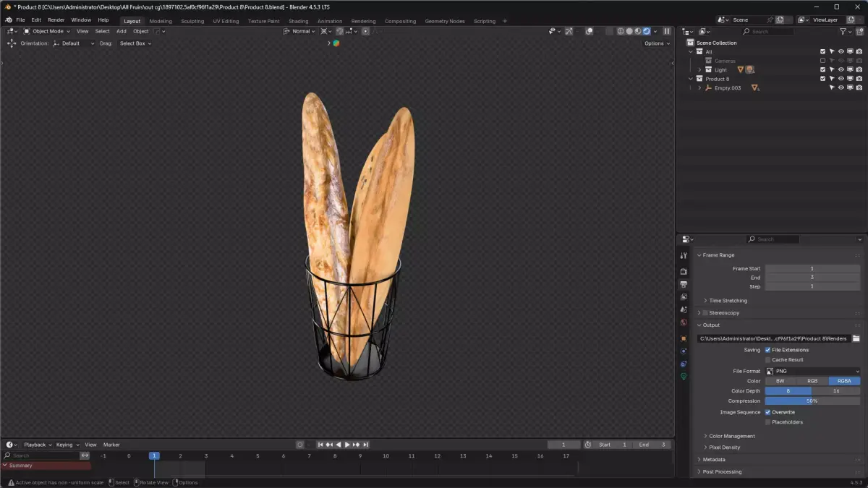Open the World properties tab
Viewport: 868px width, 488px height.
pos(684,322)
